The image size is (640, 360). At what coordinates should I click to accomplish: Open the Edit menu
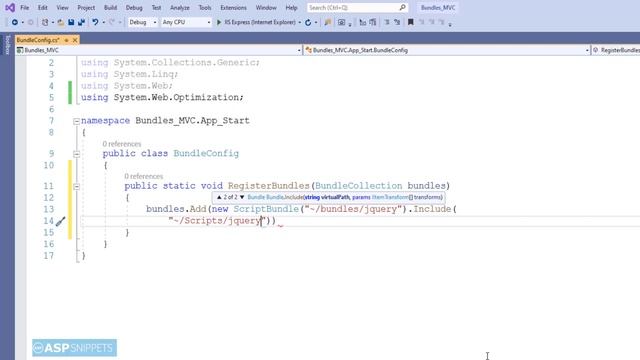42,8
